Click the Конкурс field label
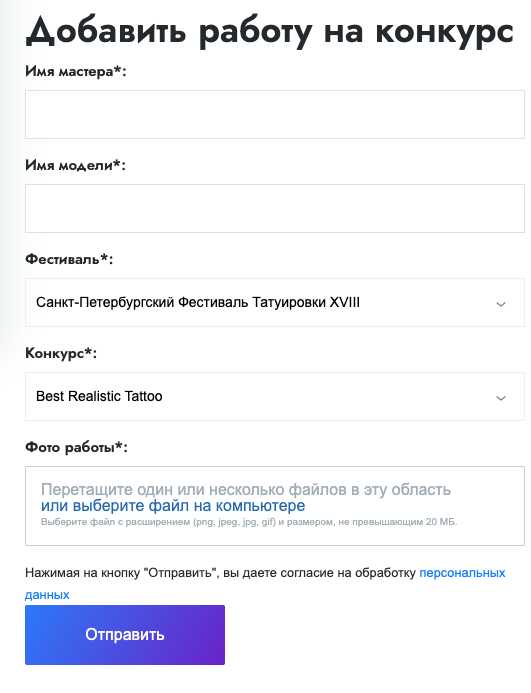This screenshot has width=531, height=693. point(61,353)
